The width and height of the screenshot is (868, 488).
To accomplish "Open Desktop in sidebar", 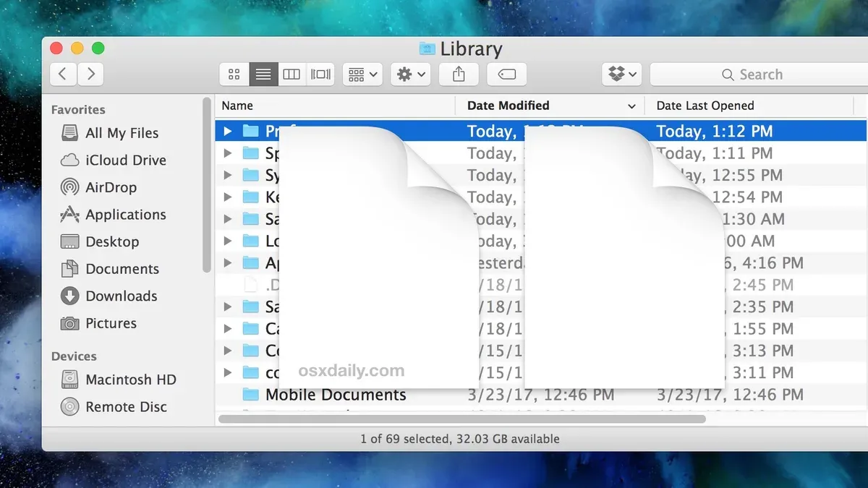I will coord(100,241).
